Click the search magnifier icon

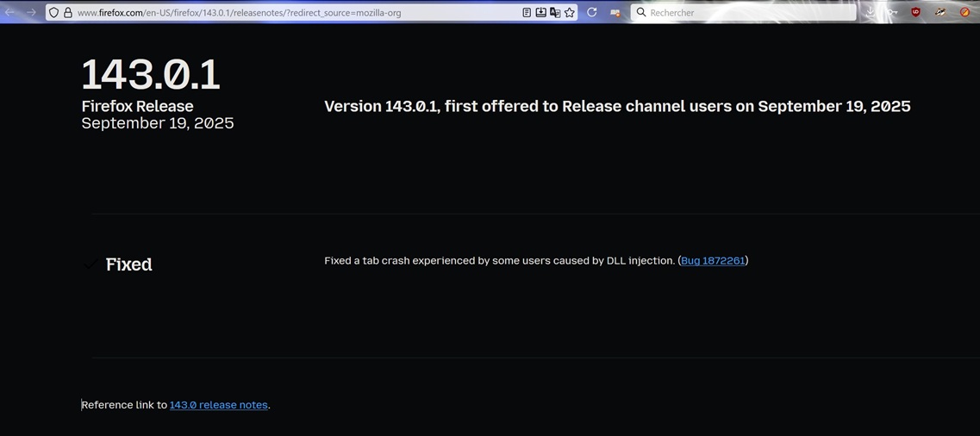tap(640, 12)
